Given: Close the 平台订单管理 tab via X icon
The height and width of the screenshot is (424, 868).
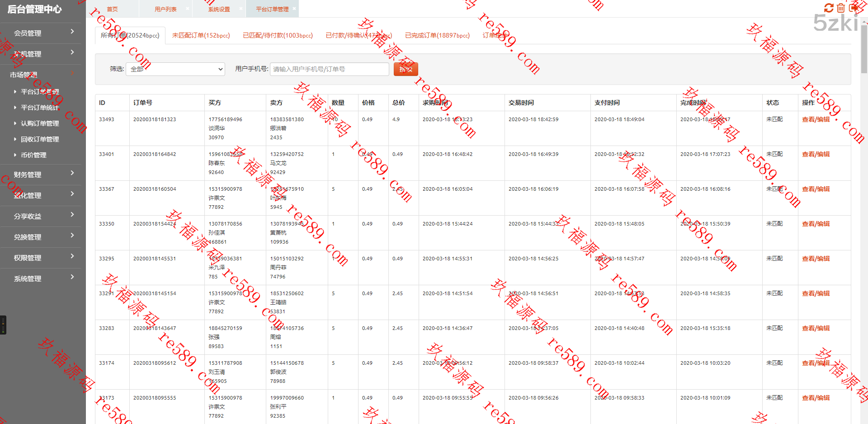Looking at the screenshot, I should pyautogui.click(x=294, y=9).
